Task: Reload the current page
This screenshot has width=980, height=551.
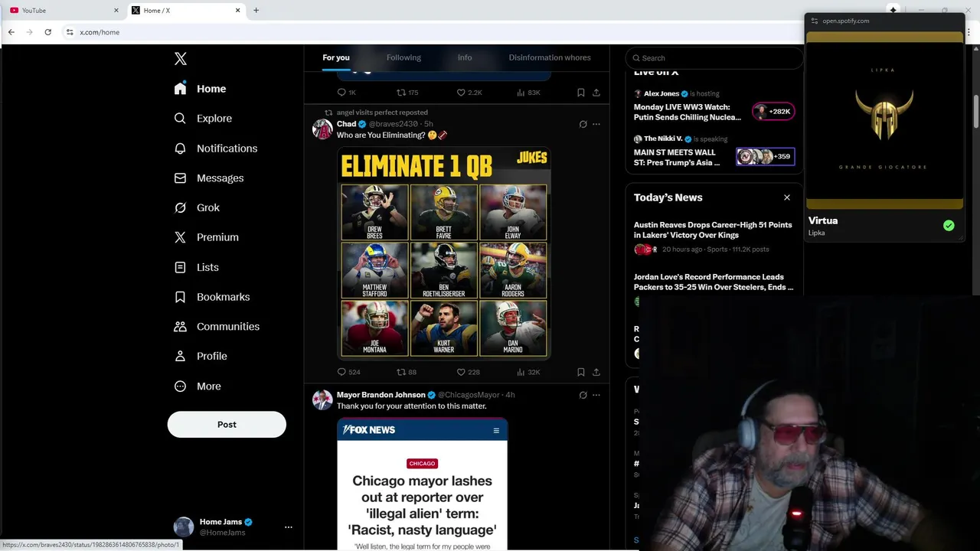Action: [47, 32]
